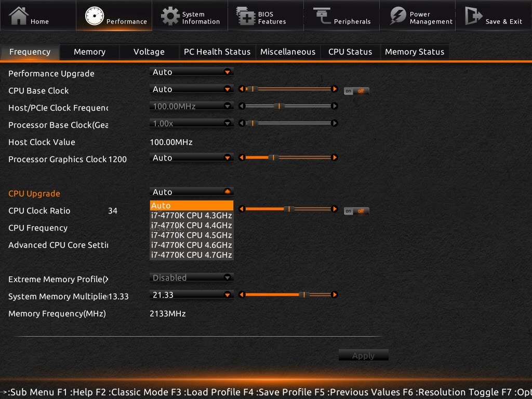Click the Host Clock Value 100.00MHz
The image size is (532, 399).
171,142
